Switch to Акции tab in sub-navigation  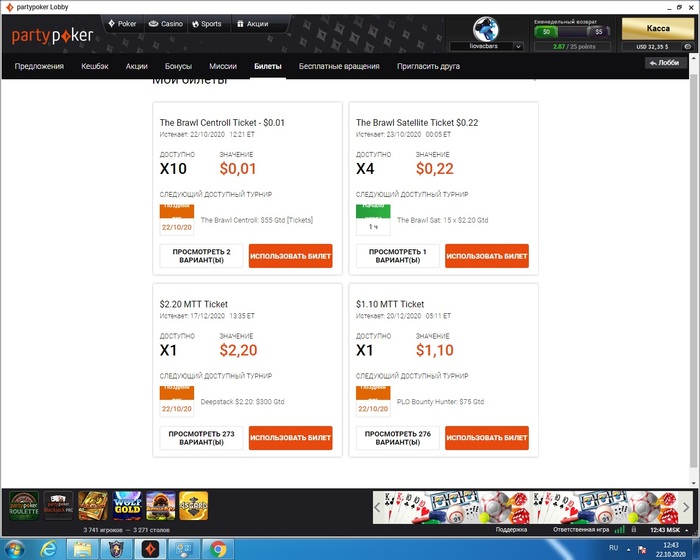pos(137,66)
